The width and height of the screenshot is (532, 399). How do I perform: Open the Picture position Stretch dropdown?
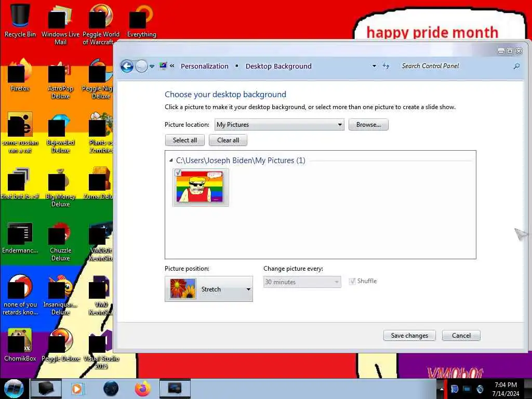(209, 289)
